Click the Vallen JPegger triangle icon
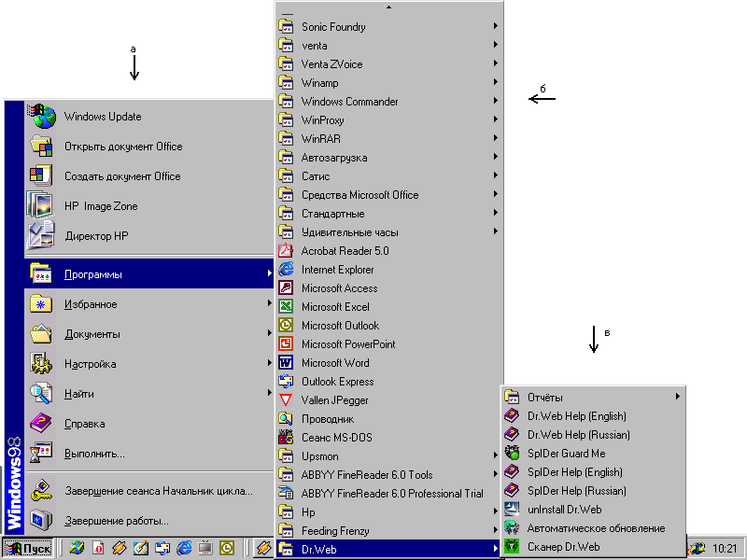Image resolution: width=747 pixels, height=560 pixels. pyautogui.click(x=286, y=400)
